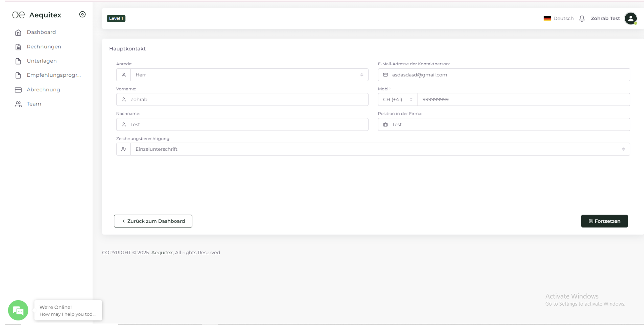
Task: Expand the CH (+41) country code selector
Action: pos(397,100)
